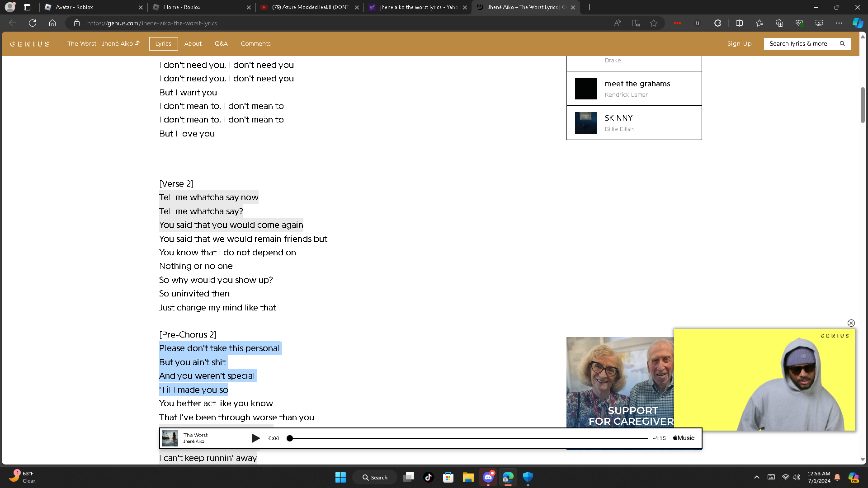Open the Q&A section tab
The width and height of the screenshot is (868, 488).
221,44
